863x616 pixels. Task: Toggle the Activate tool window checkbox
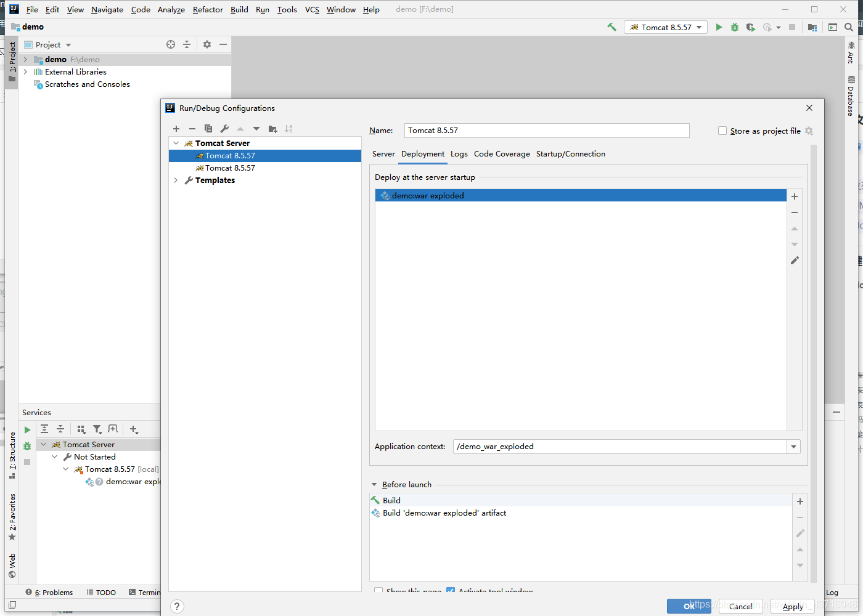coord(451,591)
